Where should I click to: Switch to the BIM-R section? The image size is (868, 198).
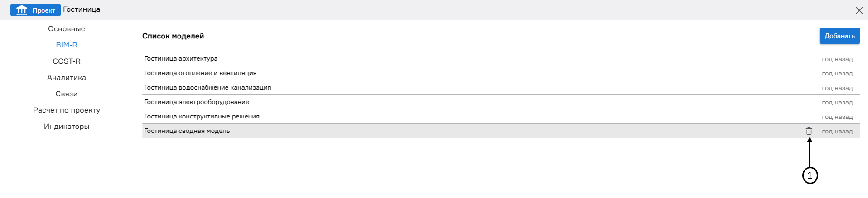tap(67, 45)
